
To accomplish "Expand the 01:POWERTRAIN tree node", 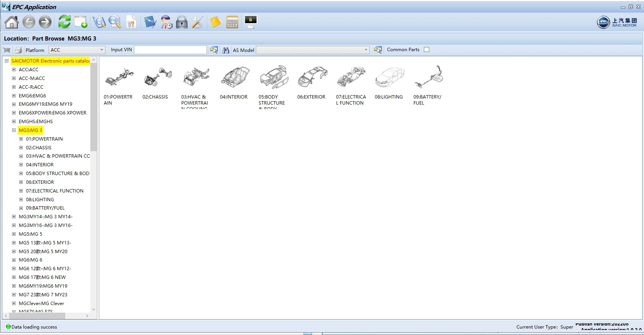I will [x=21, y=139].
